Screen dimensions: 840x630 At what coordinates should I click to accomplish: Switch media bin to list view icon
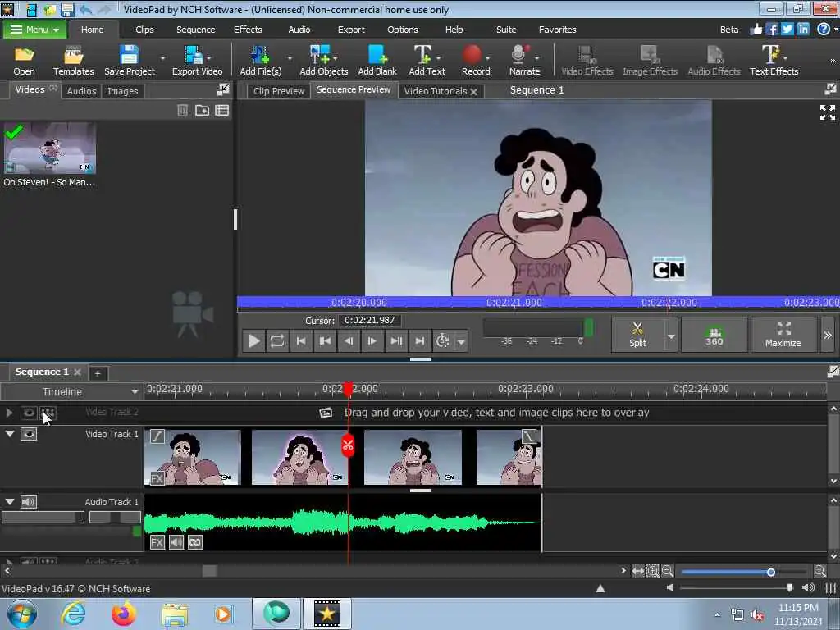[x=221, y=111]
